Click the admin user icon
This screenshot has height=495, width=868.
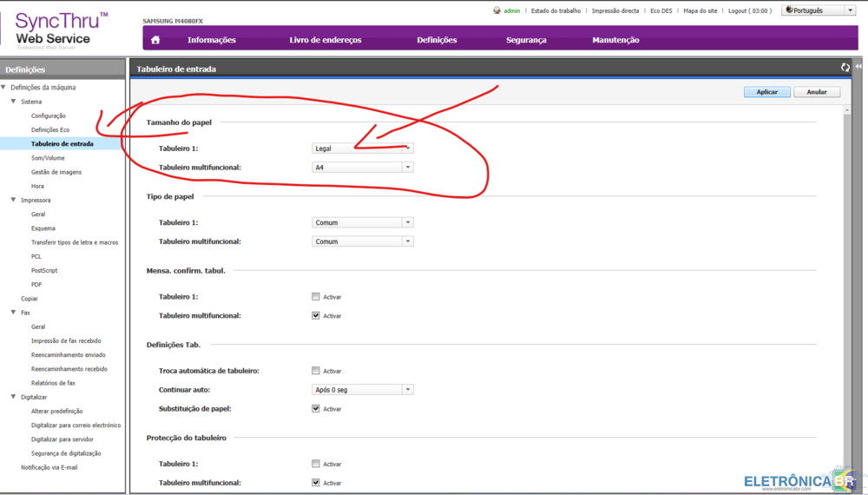point(496,11)
